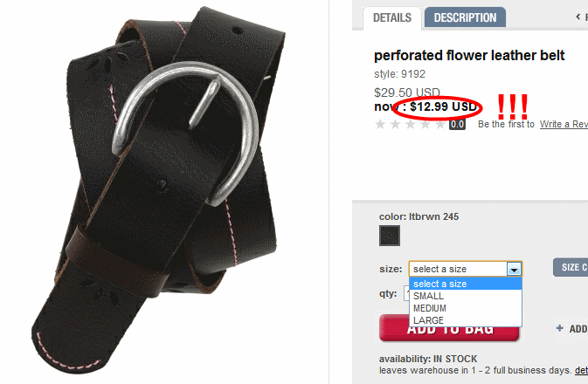Viewport: 588px width, 384px height.
Task: Open the shipping details link
Action: point(581,370)
